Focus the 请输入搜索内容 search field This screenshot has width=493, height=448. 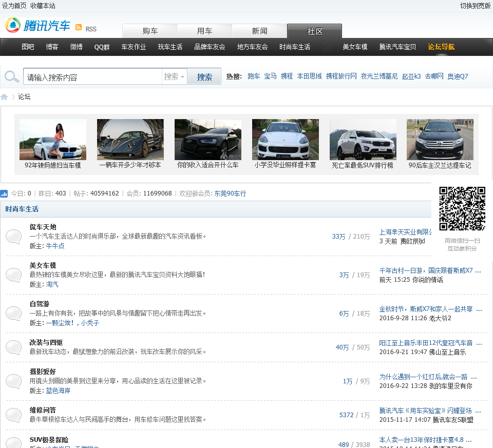(x=92, y=77)
